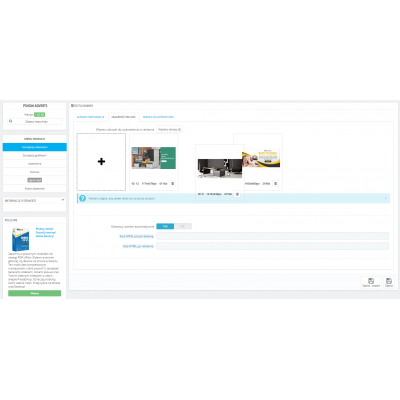
Task: Click the search magnifier icon in sidebar
Action: click(x=11, y=121)
